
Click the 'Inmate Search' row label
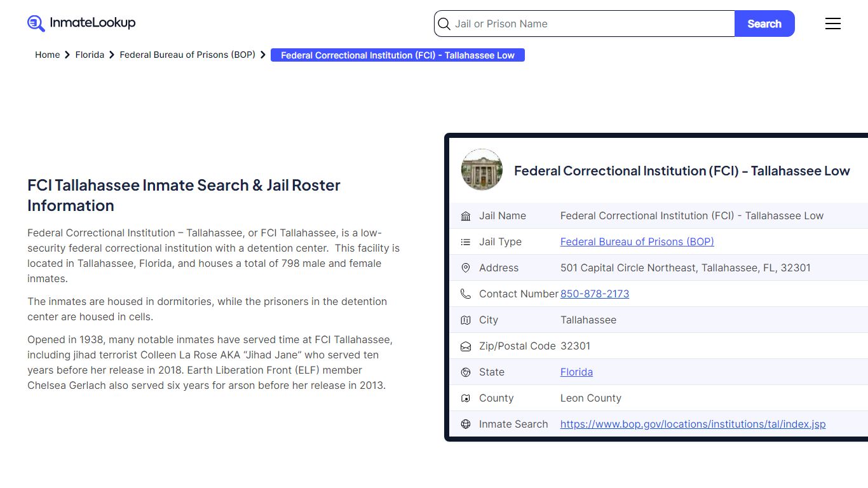pos(513,424)
